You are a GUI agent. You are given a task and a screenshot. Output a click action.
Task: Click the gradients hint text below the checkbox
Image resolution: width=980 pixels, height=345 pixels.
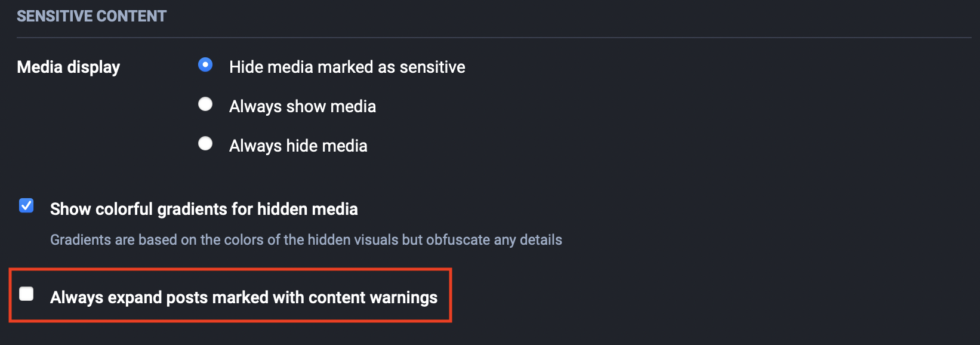tap(306, 240)
